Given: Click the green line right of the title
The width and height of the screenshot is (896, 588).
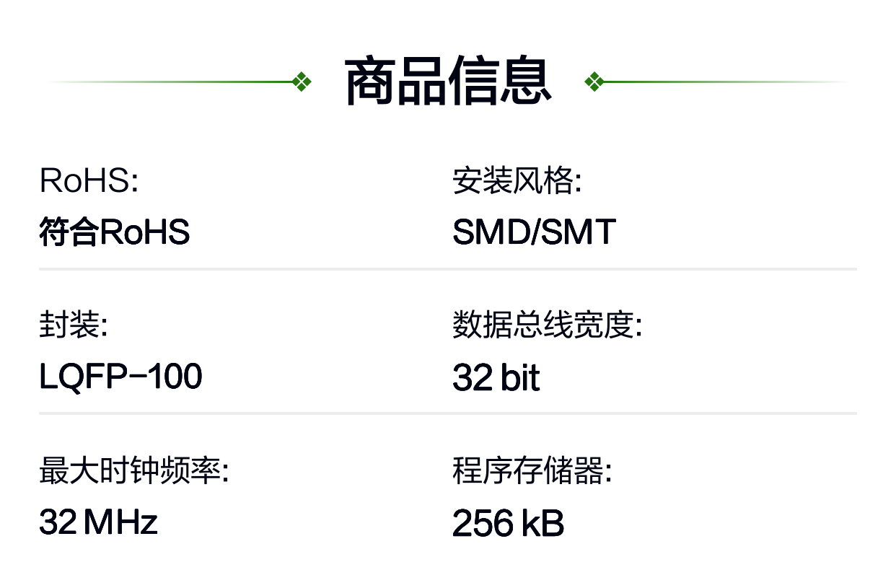Looking at the screenshot, I should pyautogui.click(x=726, y=82).
